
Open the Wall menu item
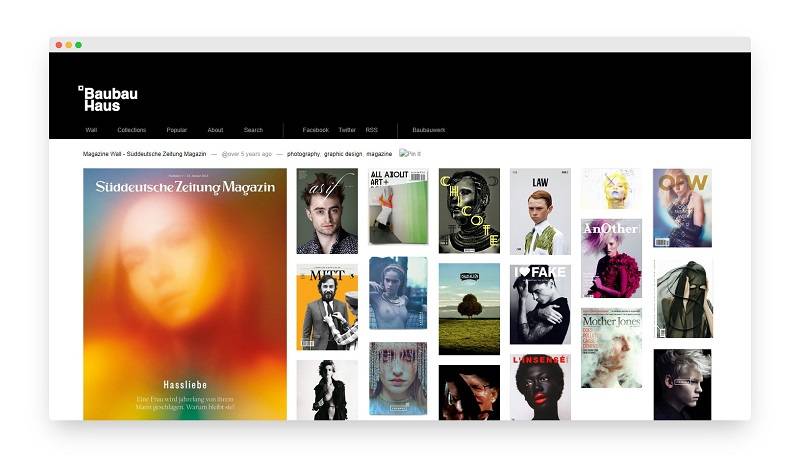coord(91,130)
